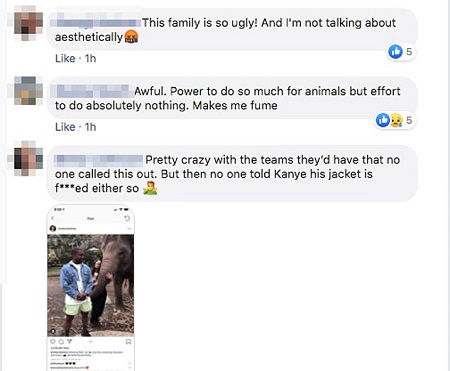Click the sad crying reaction emoji

pyautogui.click(x=396, y=120)
